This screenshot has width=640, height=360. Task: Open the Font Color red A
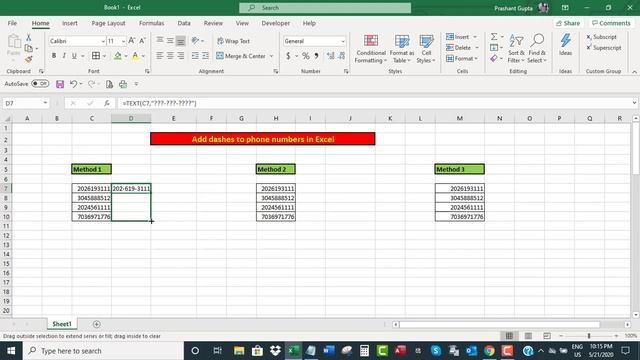[135, 56]
